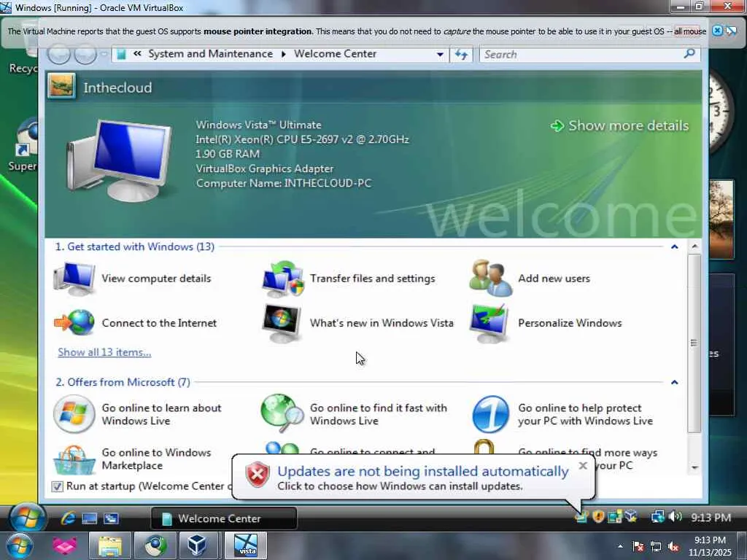
Task: Click the Forward navigation button
Action: tap(86, 54)
